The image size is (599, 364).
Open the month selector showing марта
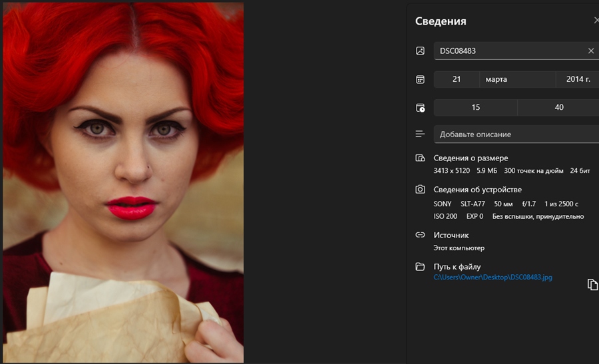(x=516, y=79)
